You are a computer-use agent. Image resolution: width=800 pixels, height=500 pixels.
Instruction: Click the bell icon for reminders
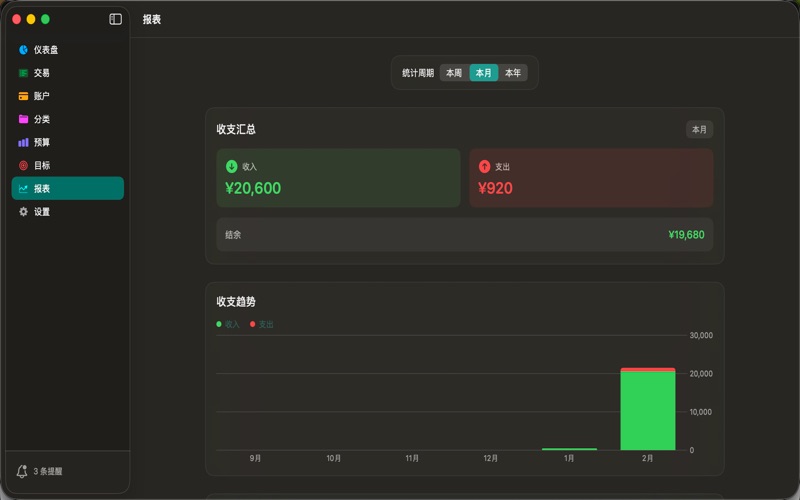[22, 471]
